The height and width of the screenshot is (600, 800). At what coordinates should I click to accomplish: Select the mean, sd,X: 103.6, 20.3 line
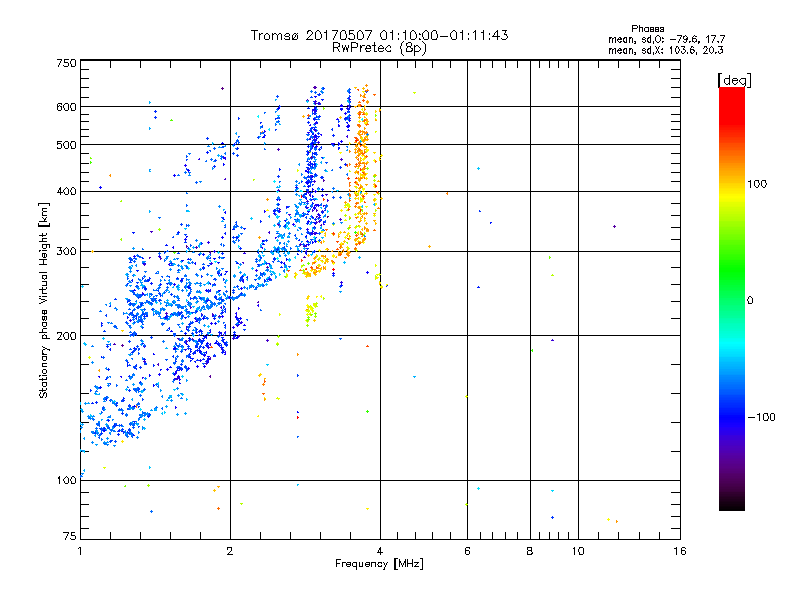point(665,50)
